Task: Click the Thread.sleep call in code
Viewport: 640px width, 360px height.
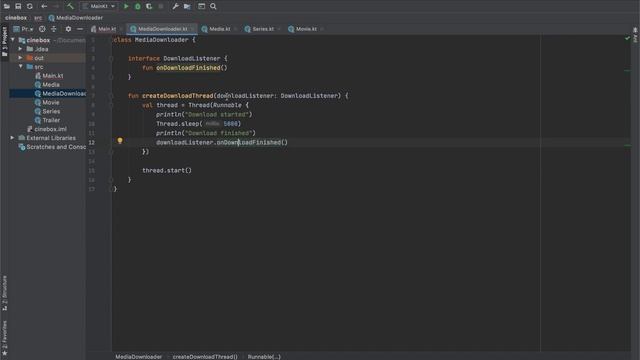Action: (x=198, y=124)
